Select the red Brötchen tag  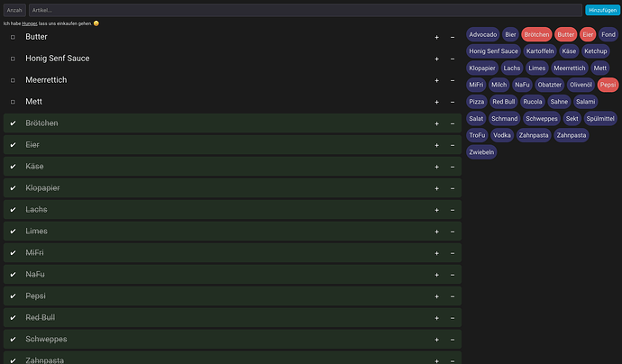tap(536, 34)
